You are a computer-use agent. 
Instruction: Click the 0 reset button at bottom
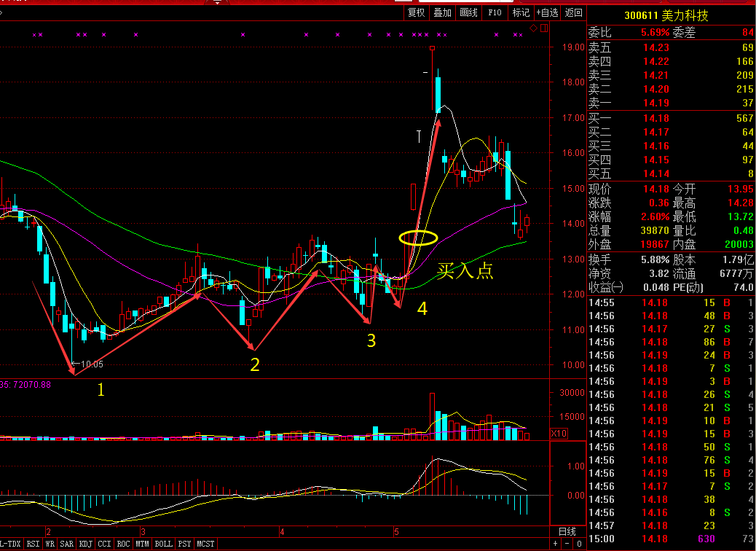click(578, 544)
